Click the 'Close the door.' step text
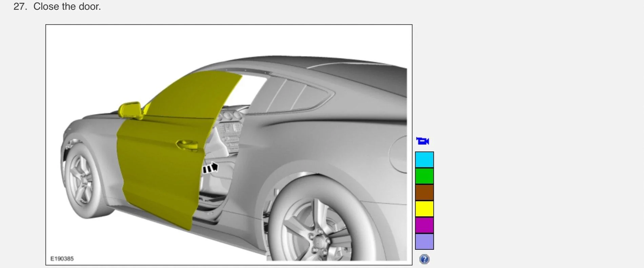The width and height of the screenshot is (644, 268). click(x=67, y=6)
